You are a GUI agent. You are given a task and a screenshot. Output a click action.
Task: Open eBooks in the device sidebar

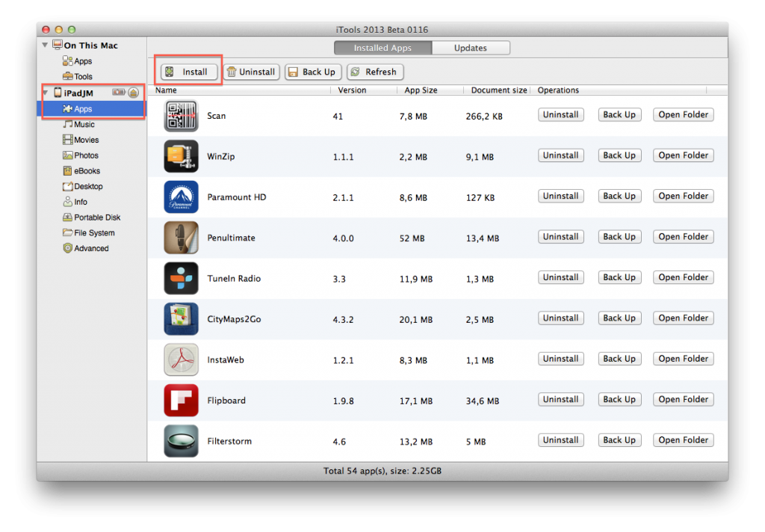click(81, 171)
